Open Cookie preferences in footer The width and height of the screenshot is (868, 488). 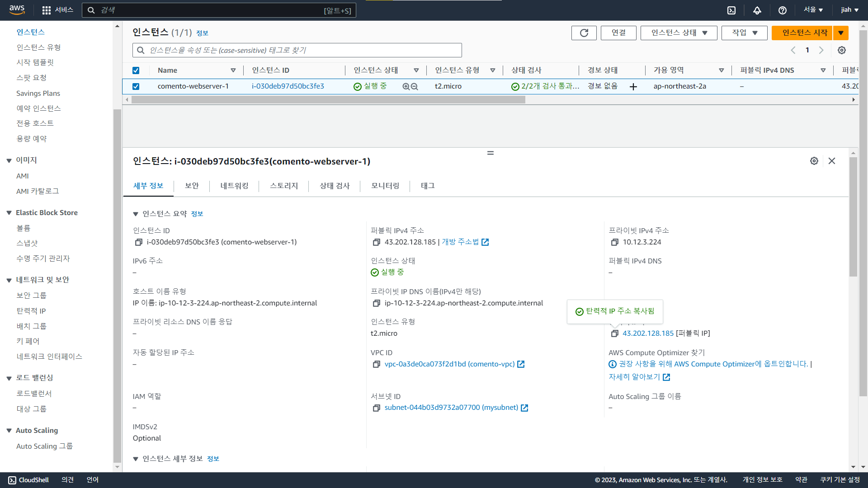[840, 480]
